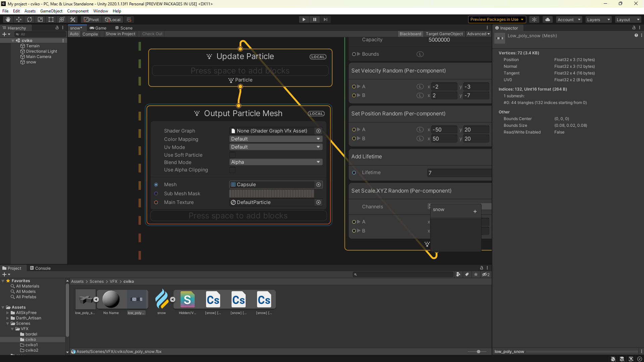Select the Rotate tool

click(x=30, y=19)
